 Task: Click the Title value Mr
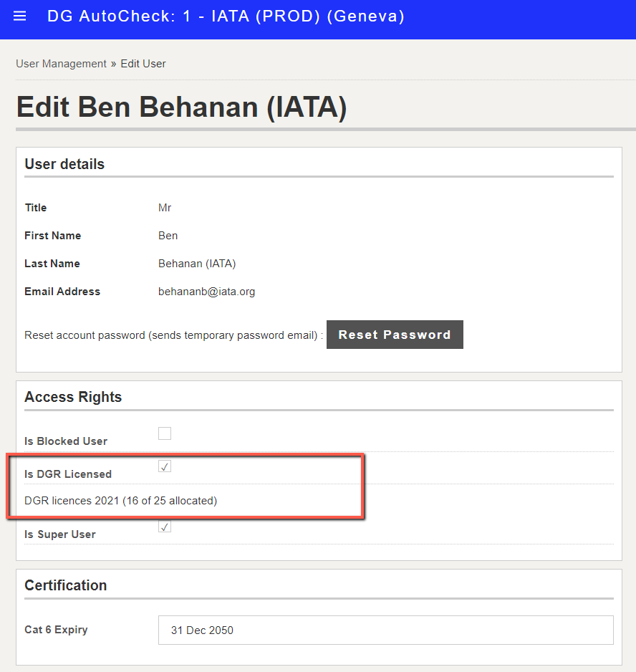[165, 208]
